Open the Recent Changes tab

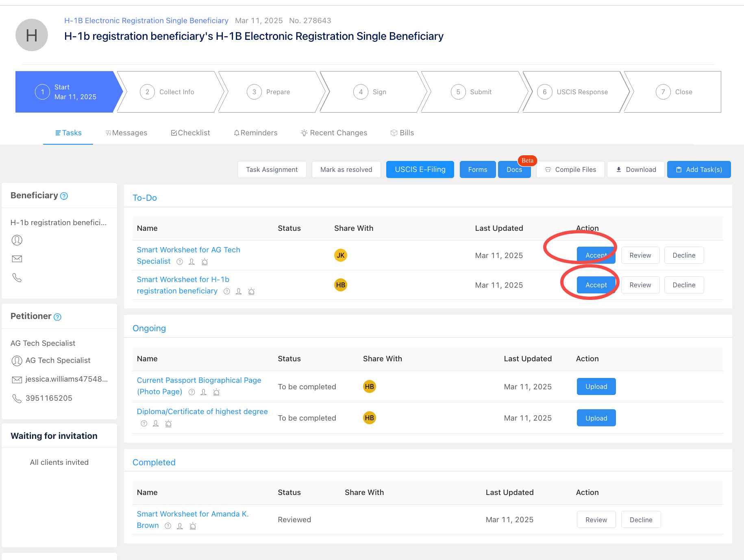tap(334, 133)
